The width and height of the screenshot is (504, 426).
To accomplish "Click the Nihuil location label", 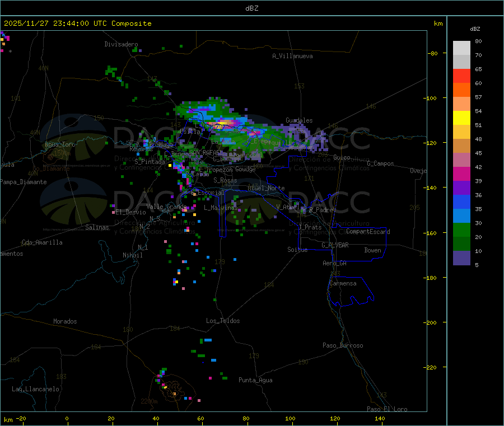I will [x=132, y=255].
